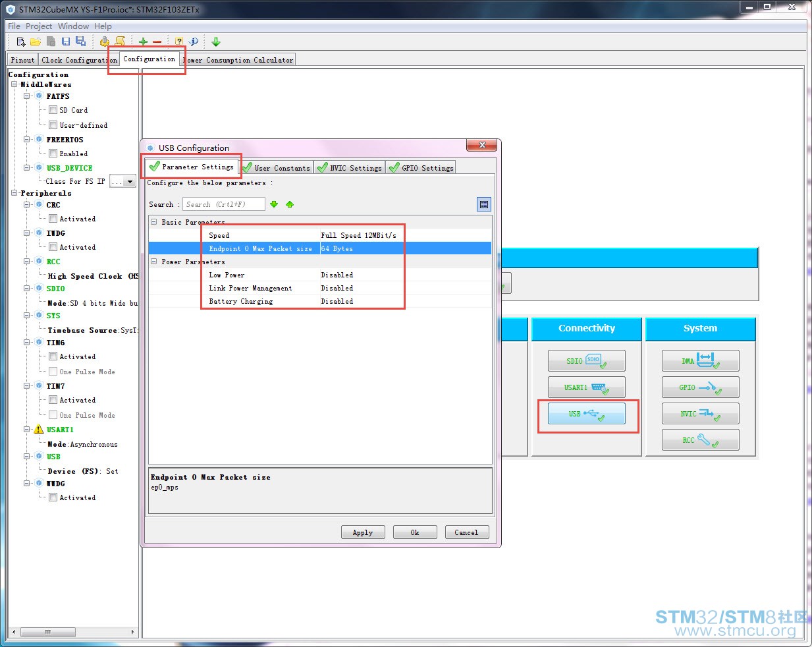The image size is (812, 647).
Task: Collapse the Power Parameters group
Action: pos(154,262)
